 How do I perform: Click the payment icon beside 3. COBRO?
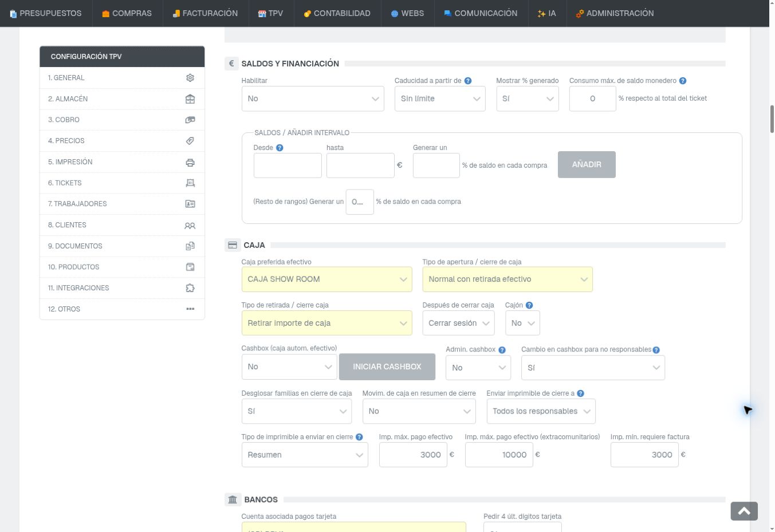tap(190, 120)
